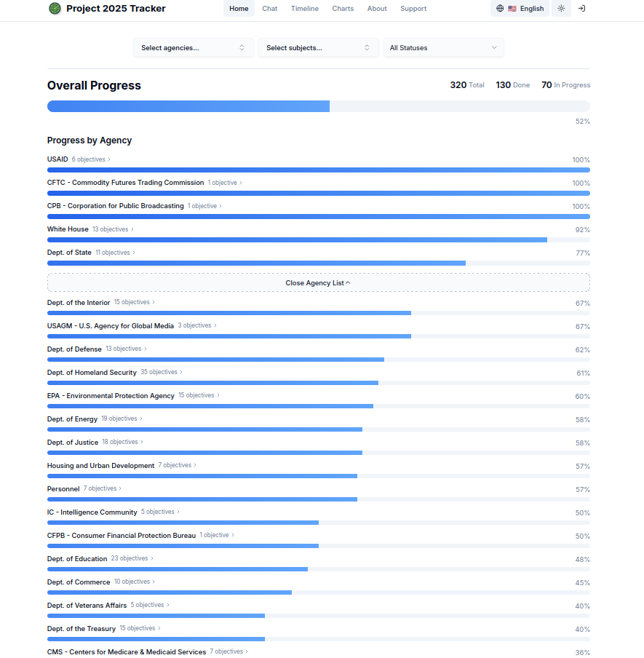
Task: Open the Home nav tab
Action: (239, 9)
